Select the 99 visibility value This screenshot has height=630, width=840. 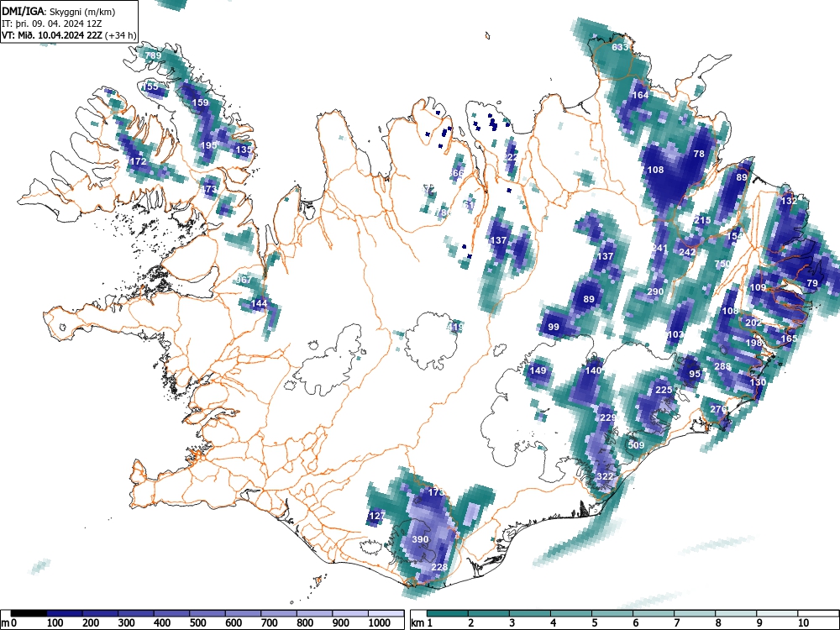click(x=554, y=327)
